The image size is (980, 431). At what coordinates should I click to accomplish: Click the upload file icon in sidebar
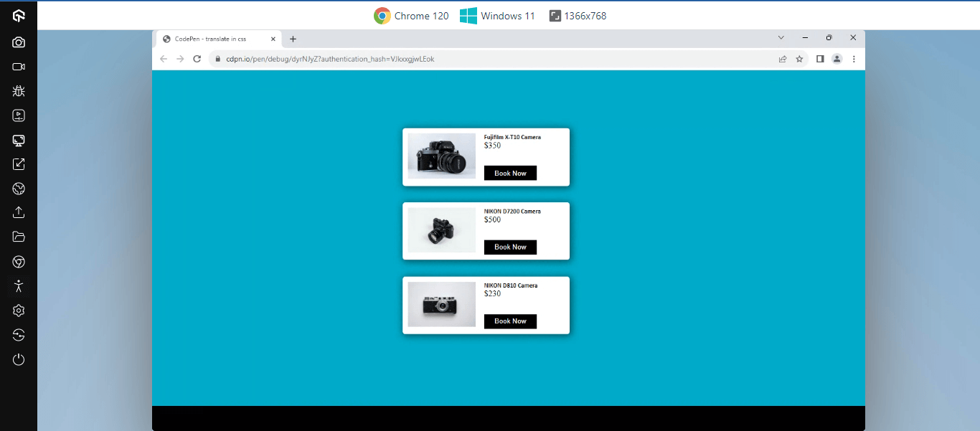point(19,212)
